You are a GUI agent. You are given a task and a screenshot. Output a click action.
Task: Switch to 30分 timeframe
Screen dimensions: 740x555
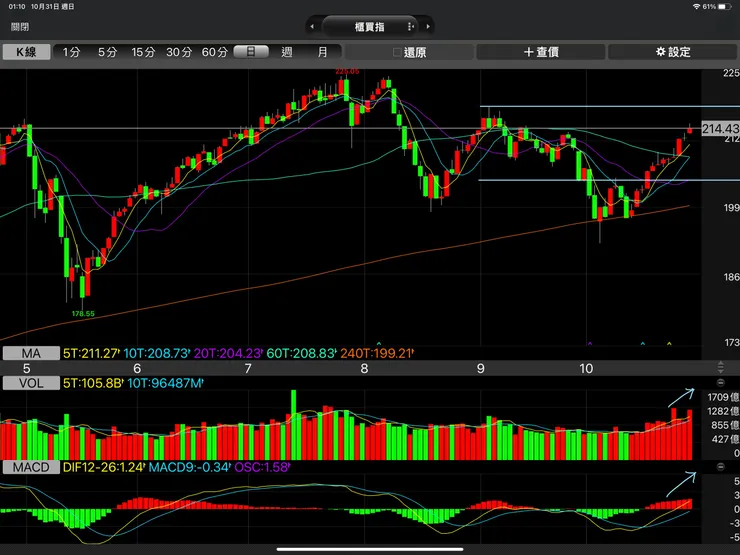point(179,52)
